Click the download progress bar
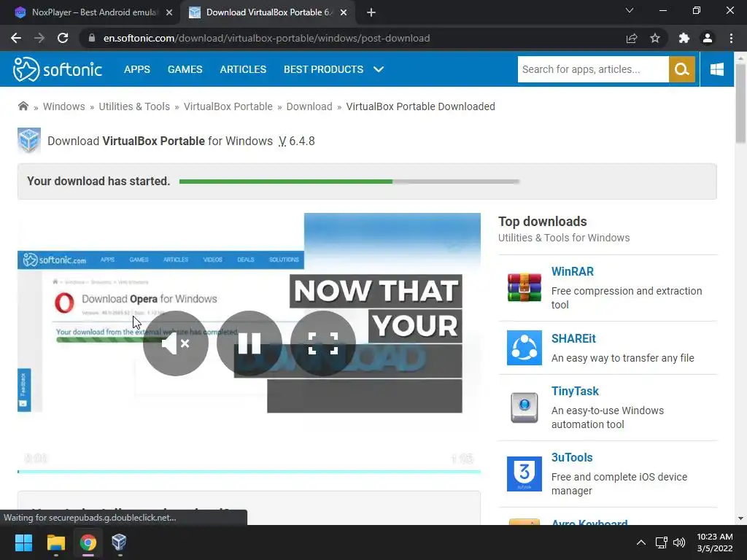This screenshot has width=747, height=560. [349, 182]
